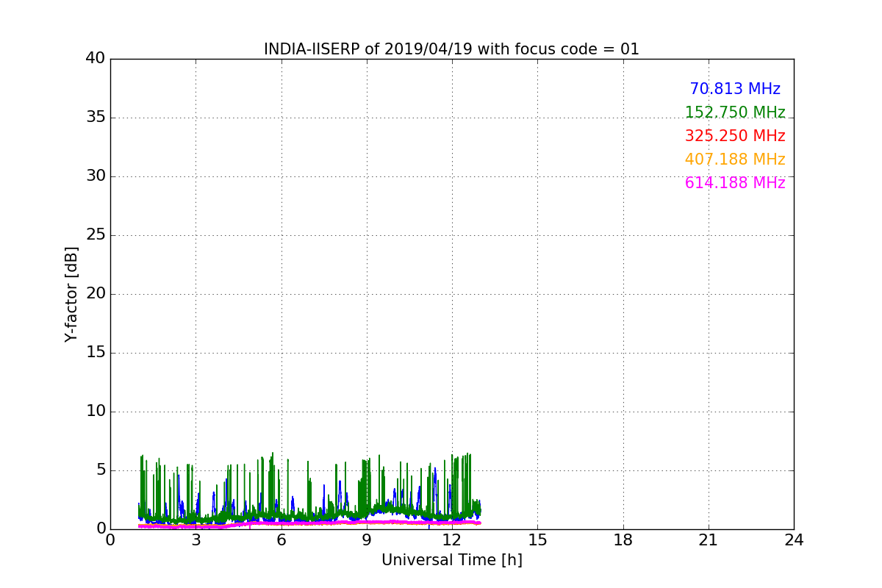Click x-axis tick label 12
This screenshot has width=882, height=588.
pyautogui.click(x=452, y=540)
